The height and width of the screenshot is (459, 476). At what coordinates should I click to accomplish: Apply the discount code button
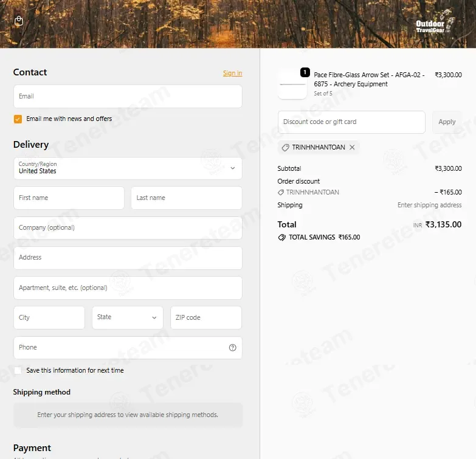(447, 122)
